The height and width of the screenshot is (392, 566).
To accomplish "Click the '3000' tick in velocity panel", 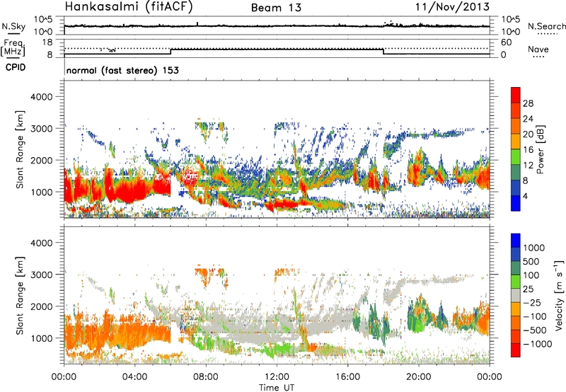I will tap(41, 275).
